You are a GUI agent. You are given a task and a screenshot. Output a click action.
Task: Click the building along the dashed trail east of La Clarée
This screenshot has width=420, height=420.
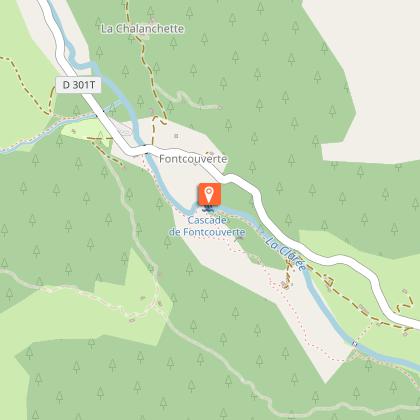pyautogui.click(x=363, y=309)
